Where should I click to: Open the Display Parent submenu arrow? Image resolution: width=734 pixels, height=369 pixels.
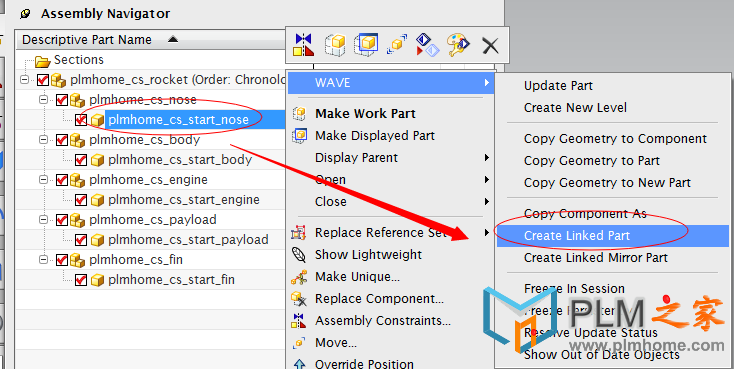click(487, 158)
